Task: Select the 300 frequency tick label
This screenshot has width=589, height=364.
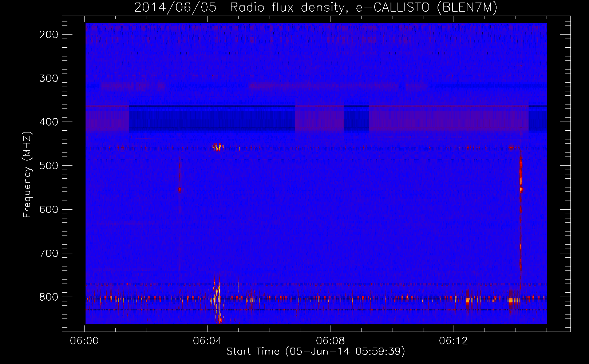Action: coord(49,78)
